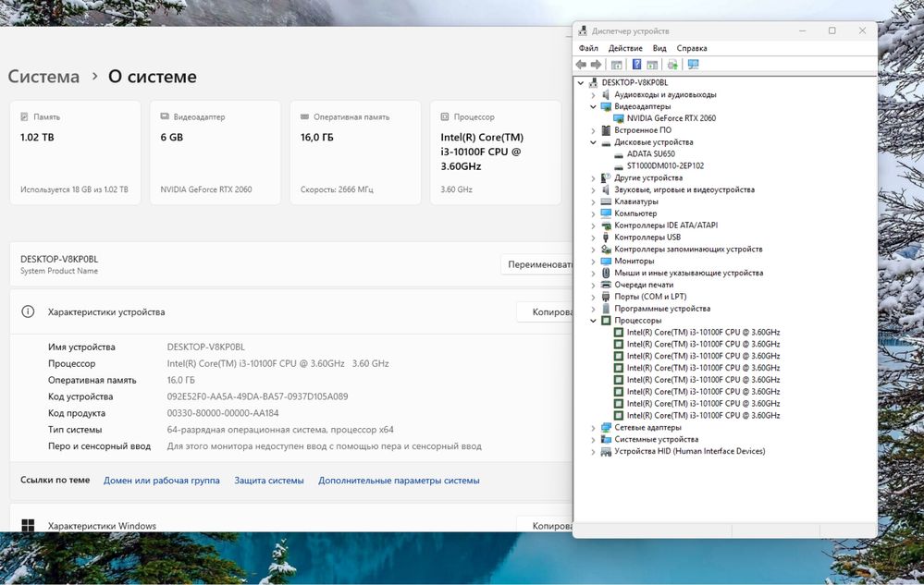The height and width of the screenshot is (585, 924).
Task: Go to Система breadcrumb in Settings
Action: pos(43,77)
